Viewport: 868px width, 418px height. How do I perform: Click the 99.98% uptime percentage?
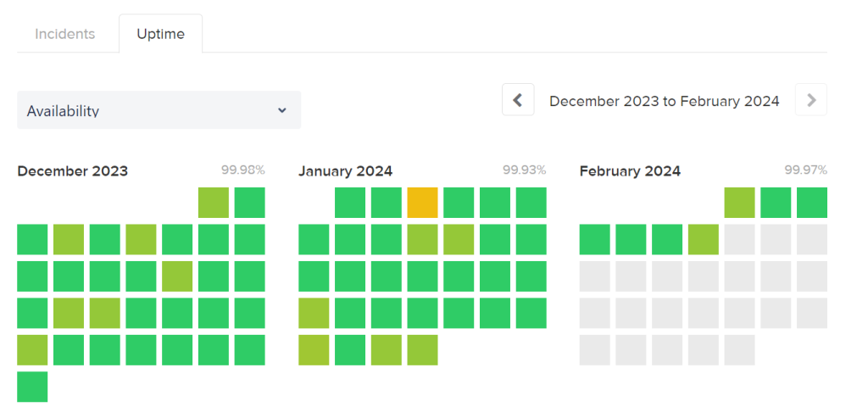[x=243, y=170]
